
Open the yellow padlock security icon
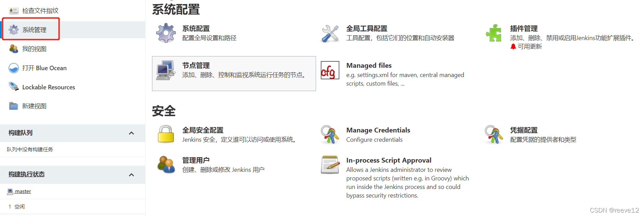coord(166,134)
